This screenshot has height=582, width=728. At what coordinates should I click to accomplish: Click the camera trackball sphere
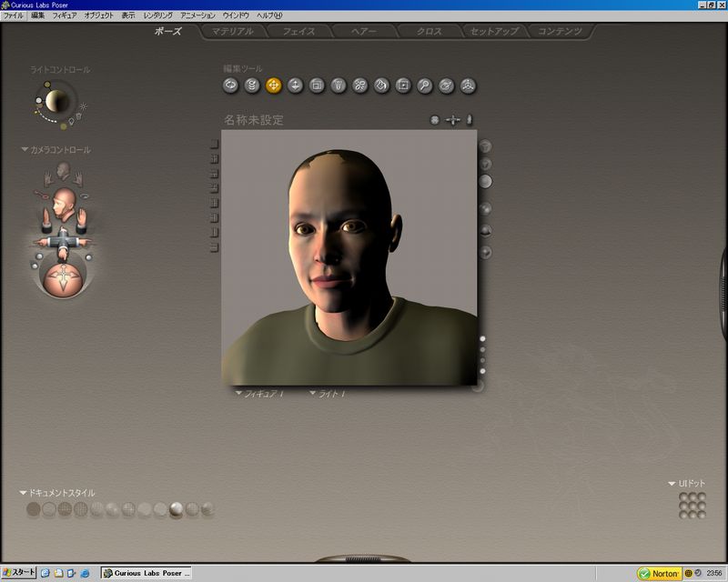[62, 277]
